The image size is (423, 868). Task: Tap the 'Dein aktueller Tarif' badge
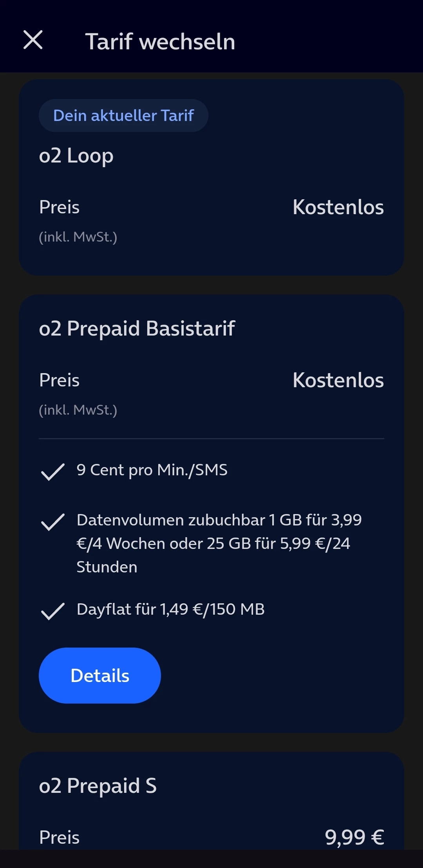coord(123,115)
